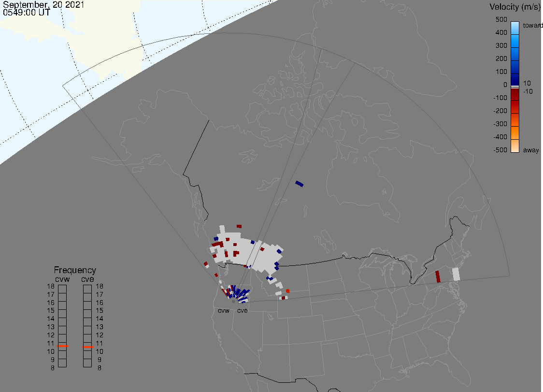Click the cvw radar label on the map

coord(224,310)
